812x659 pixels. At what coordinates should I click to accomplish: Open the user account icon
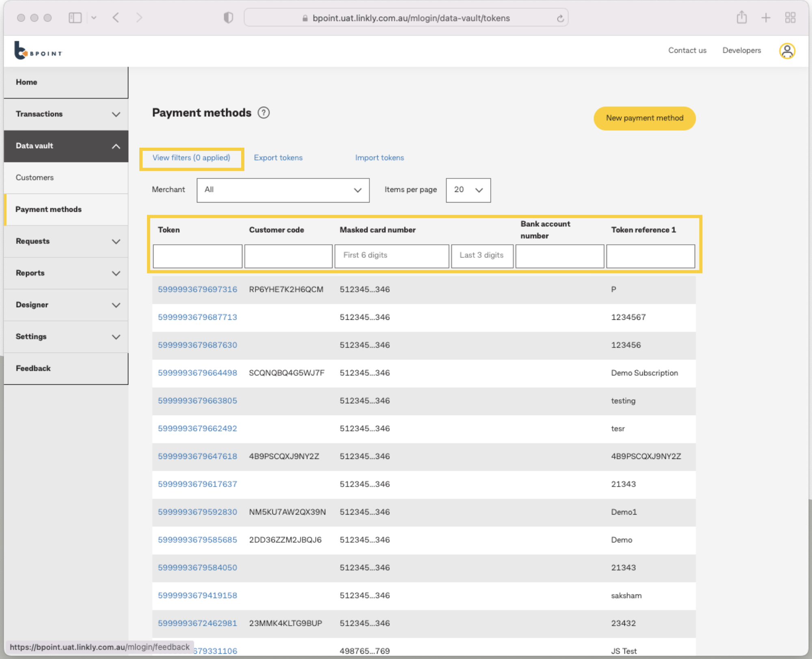pyautogui.click(x=787, y=51)
